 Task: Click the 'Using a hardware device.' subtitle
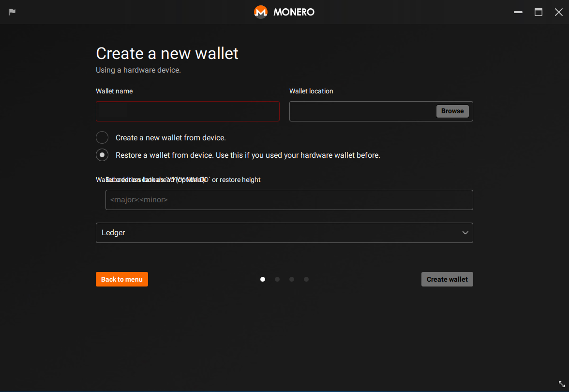[138, 70]
